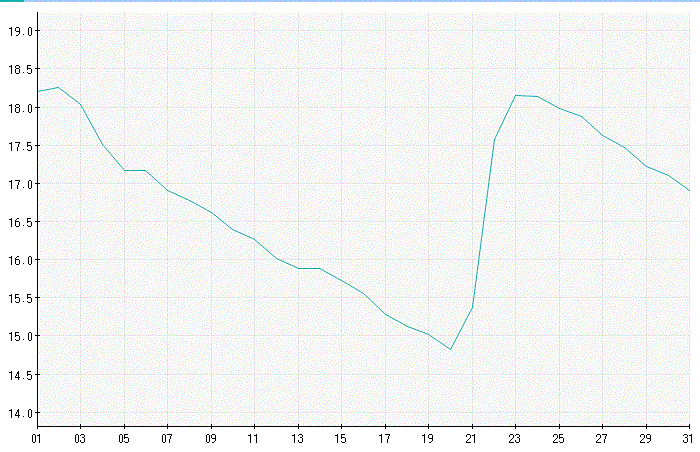Click the line's peak point at day 23

(516, 95)
